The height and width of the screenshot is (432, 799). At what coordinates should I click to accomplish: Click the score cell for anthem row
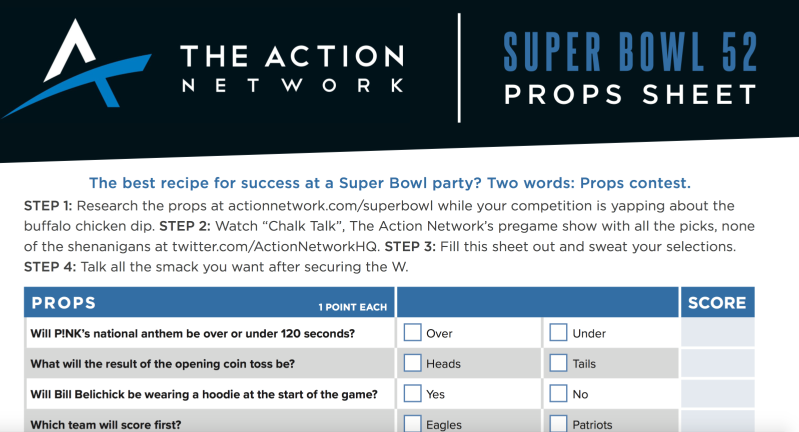(717, 333)
